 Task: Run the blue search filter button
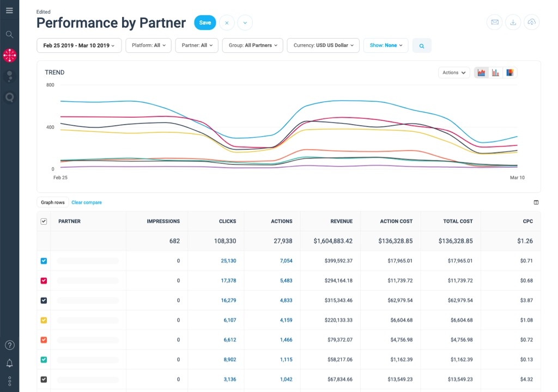point(422,46)
